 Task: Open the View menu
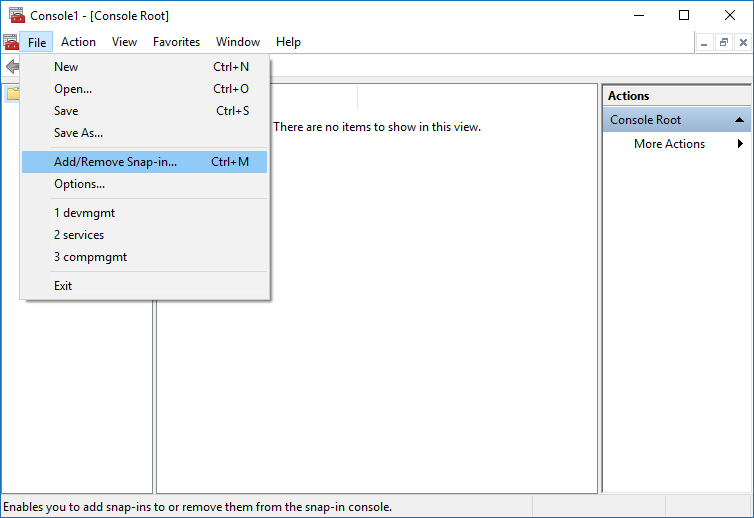(x=124, y=42)
